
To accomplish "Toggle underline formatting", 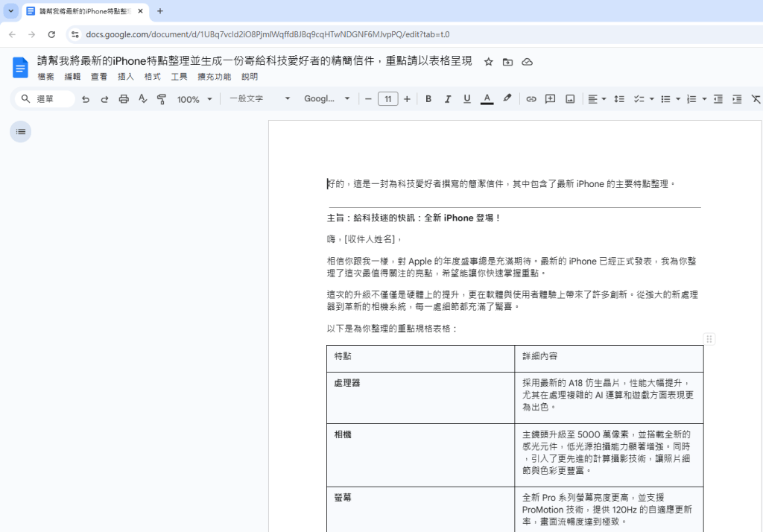I will [467, 99].
